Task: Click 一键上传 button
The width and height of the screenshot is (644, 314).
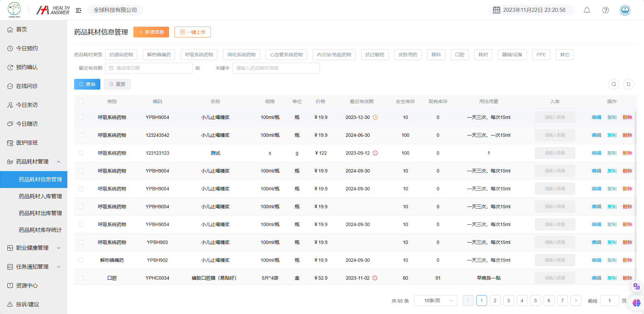Action: (193, 32)
